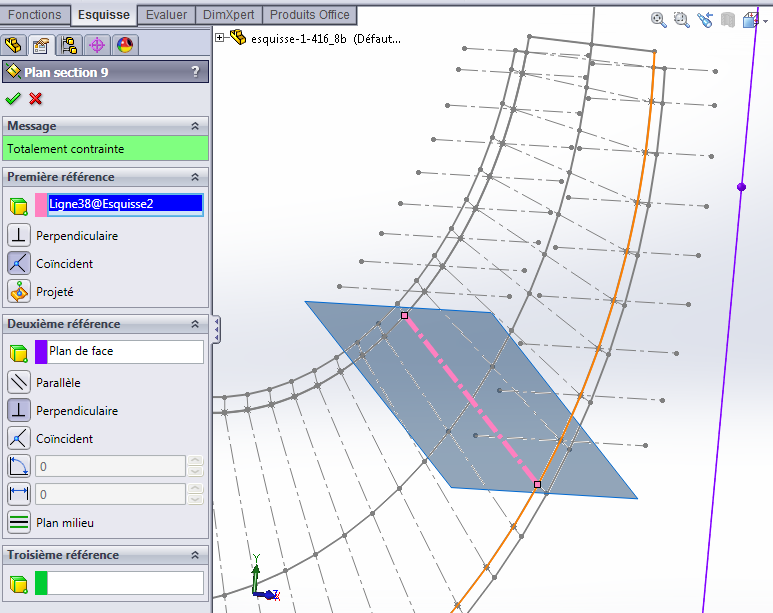Screen dimensions: 773x613
Task: Select the Ligne38@Esquisse2 reference field
Action: (125, 205)
